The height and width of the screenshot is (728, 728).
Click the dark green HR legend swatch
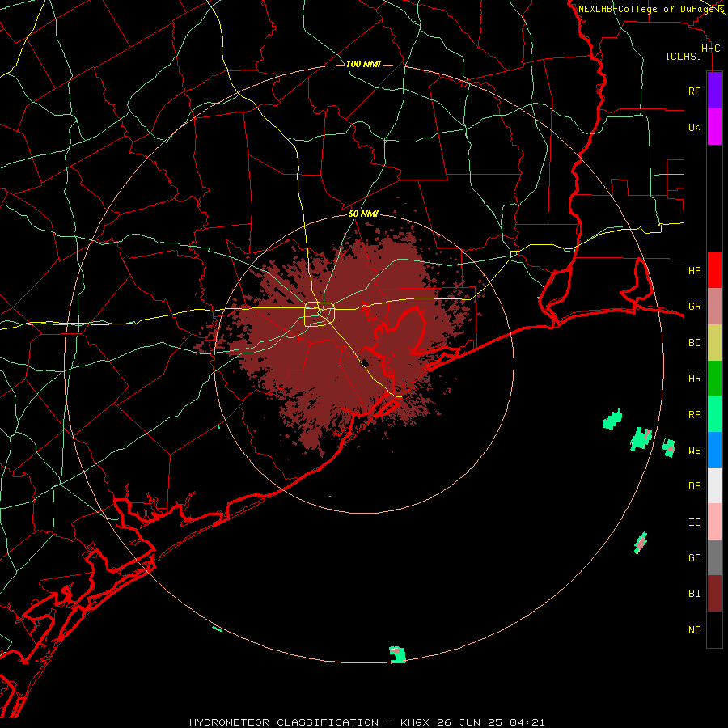[714, 379]
